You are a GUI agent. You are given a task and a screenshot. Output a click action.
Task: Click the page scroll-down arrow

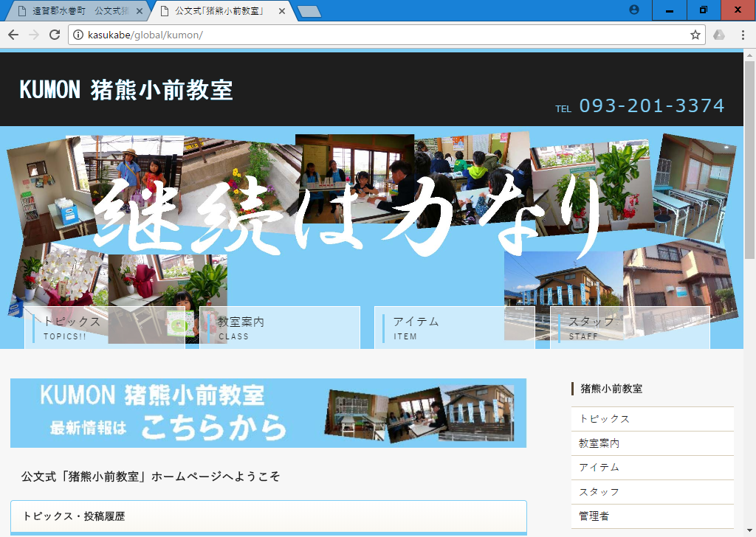(x=750, y=531)
